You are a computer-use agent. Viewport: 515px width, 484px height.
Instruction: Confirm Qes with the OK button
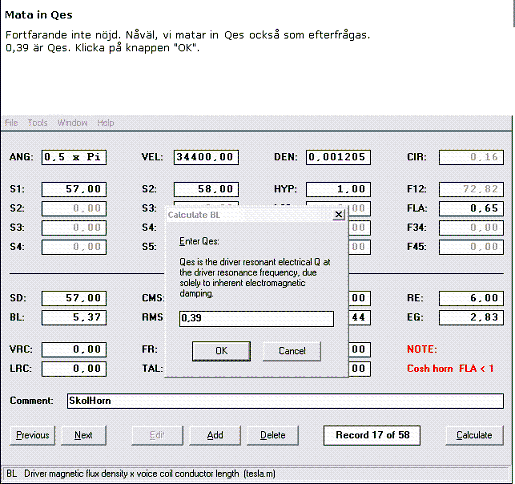pyautogui.click(x=221, y=351)
